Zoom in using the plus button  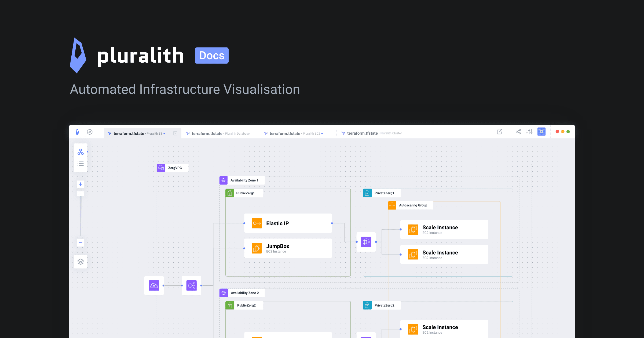80,184
